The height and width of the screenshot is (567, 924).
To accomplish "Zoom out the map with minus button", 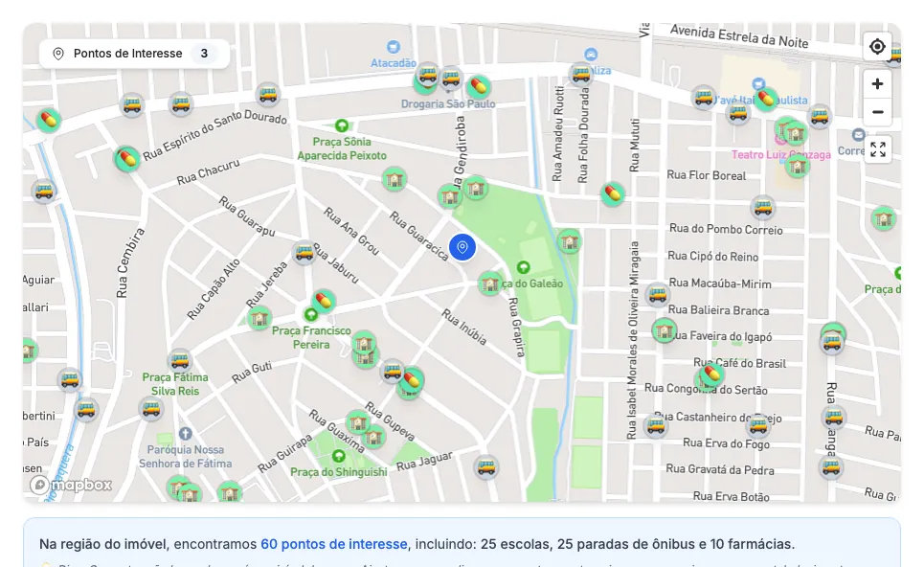I will (x=877, y=111).
